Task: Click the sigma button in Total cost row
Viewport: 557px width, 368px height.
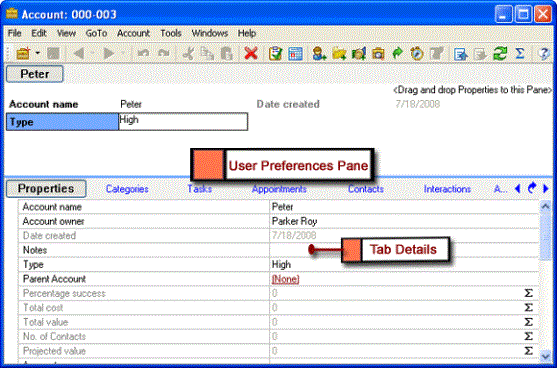Action: pyautogui.click(x=529, y=308)
